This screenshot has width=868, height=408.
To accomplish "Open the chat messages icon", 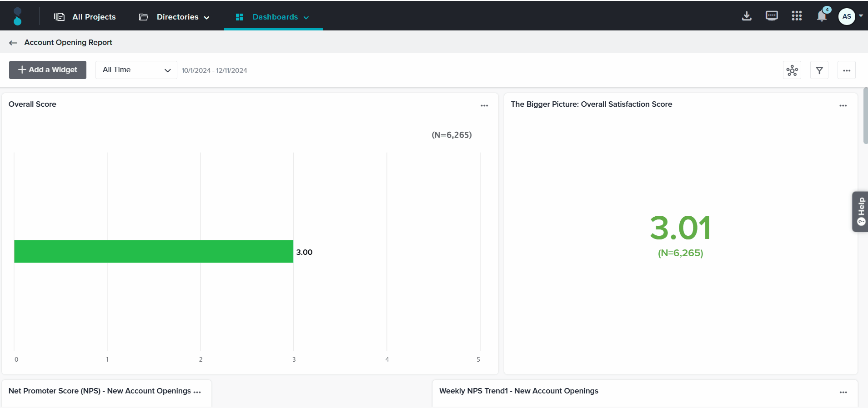I will 772,16.
